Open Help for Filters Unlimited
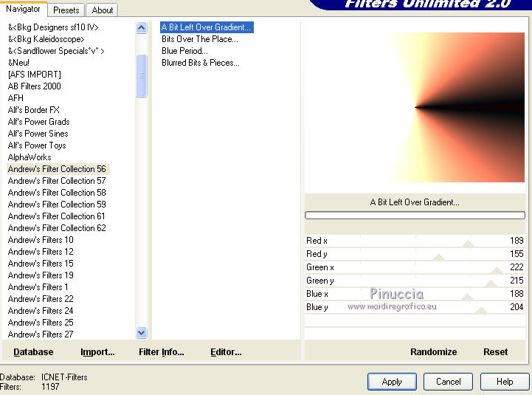 (x=505, y=382)
